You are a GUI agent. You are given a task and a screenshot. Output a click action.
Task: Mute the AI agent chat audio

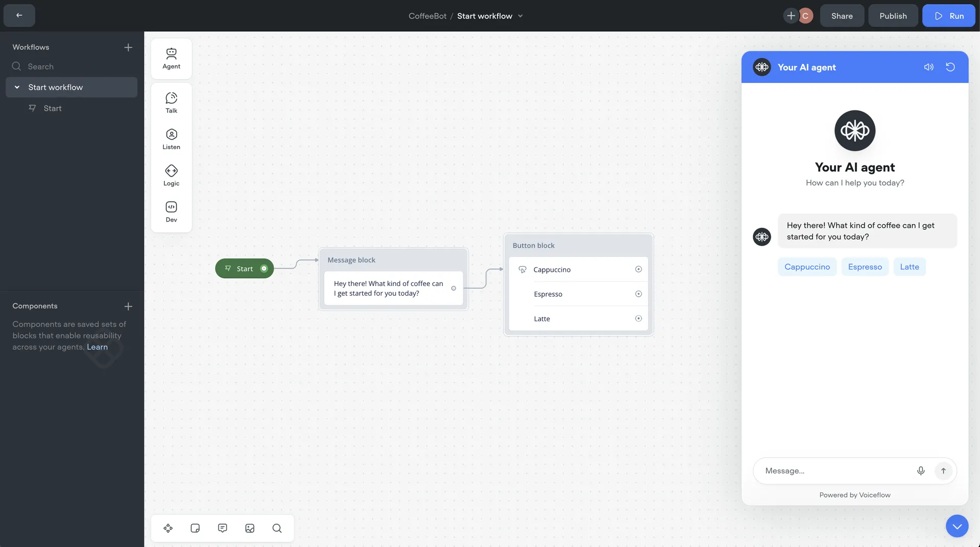(928, 67)
